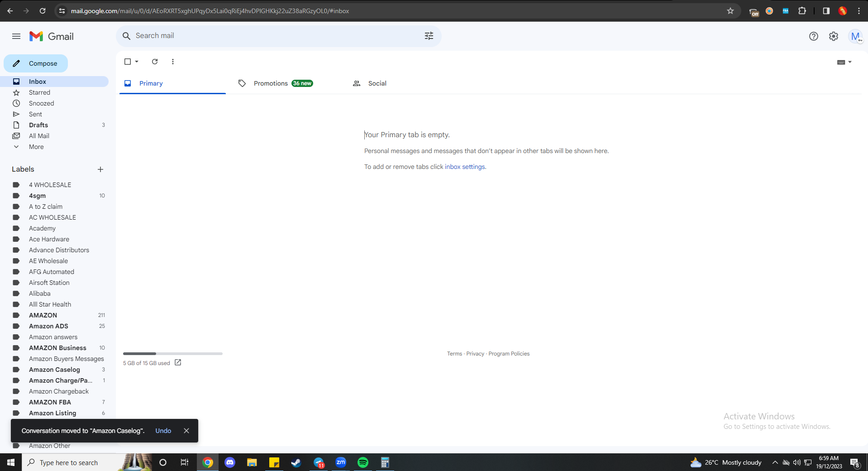The width and height of the screenshot is (868, 471).
Task: Open Privacy link
Action: coord(475,354)
